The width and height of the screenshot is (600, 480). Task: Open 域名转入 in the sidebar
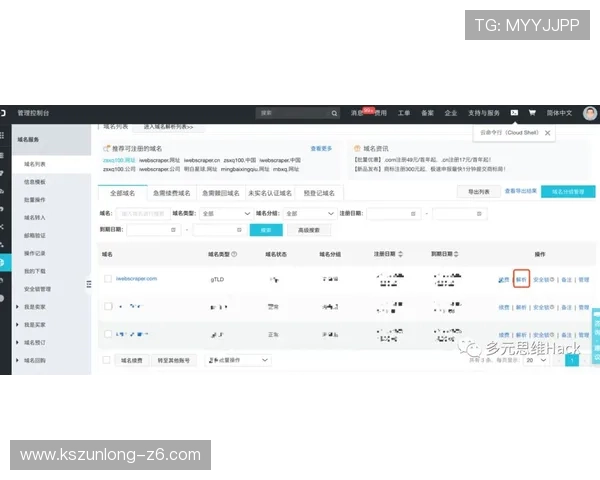[x=35, y=217]
